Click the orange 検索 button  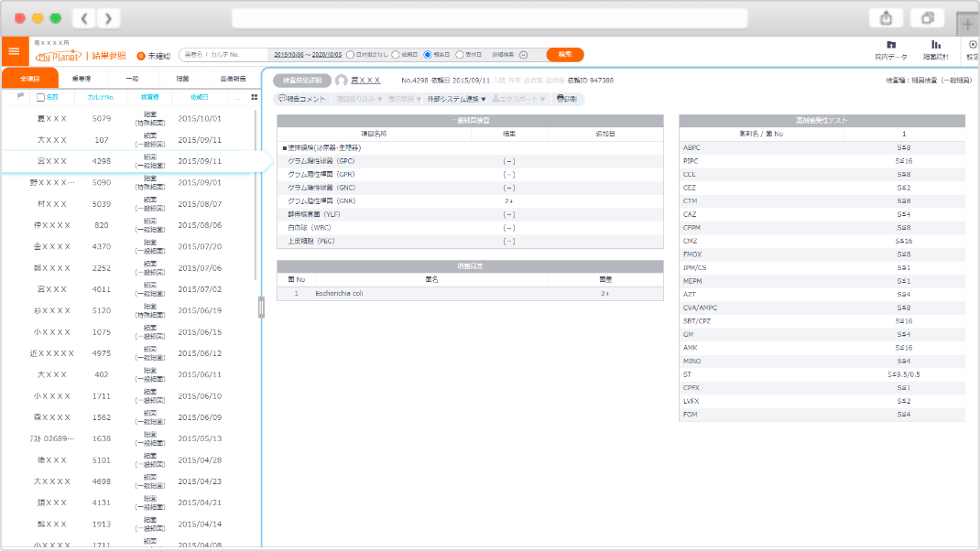coord(565,55)
